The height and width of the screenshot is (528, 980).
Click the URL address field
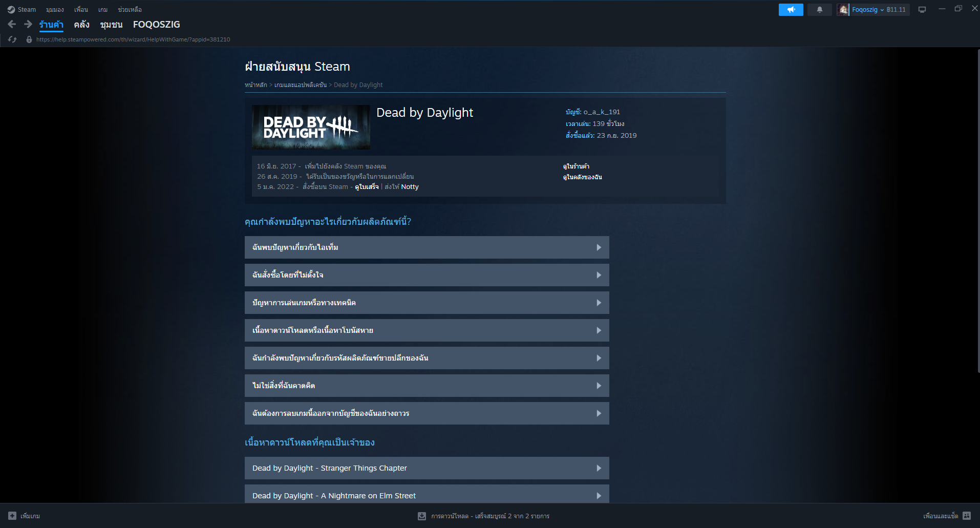coord(133,39)
